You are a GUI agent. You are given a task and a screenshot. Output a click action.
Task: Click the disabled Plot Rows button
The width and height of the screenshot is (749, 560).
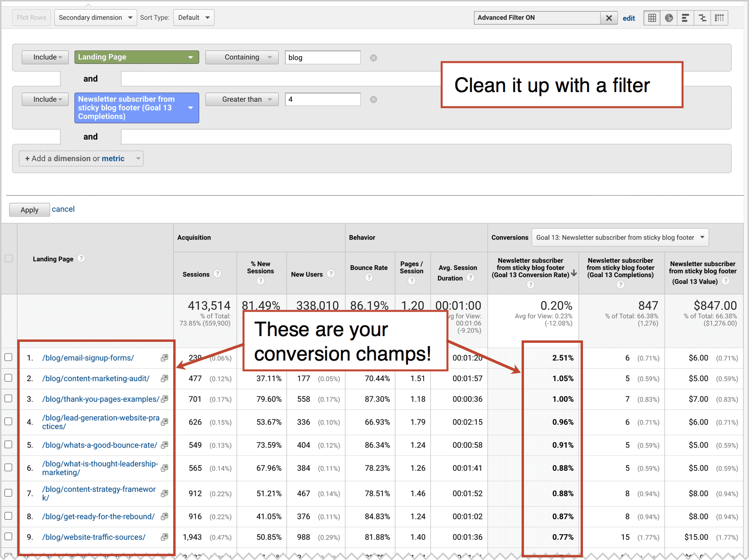[32, 18]
